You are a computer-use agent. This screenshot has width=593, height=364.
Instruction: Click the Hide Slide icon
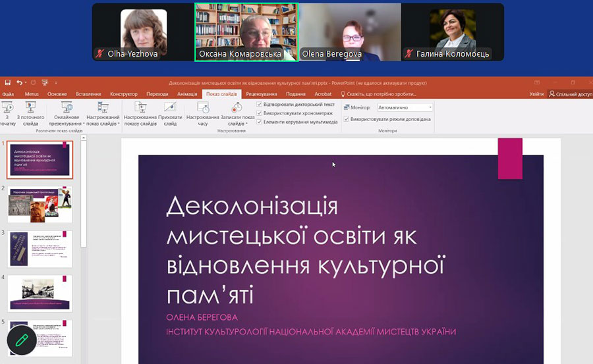[x=170, y=112]
